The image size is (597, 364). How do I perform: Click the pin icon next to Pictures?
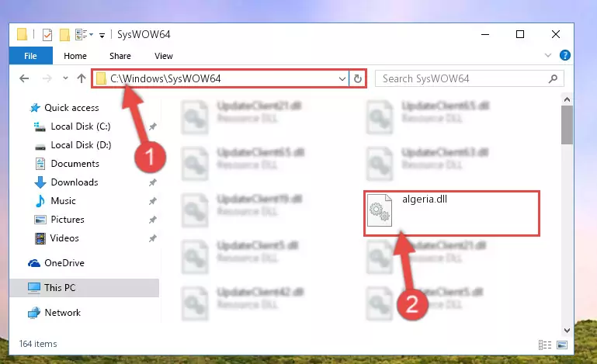[x=153, y=220]
